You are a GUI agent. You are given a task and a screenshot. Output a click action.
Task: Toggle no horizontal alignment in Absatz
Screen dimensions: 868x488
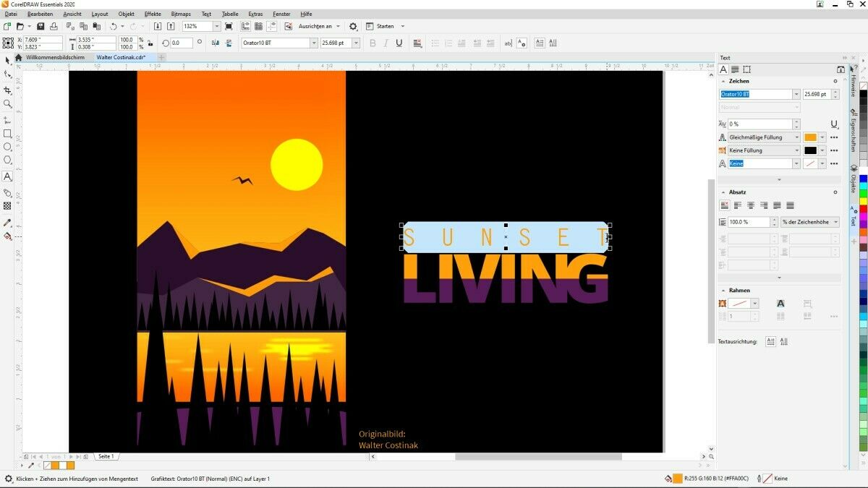tap(725, 205)
